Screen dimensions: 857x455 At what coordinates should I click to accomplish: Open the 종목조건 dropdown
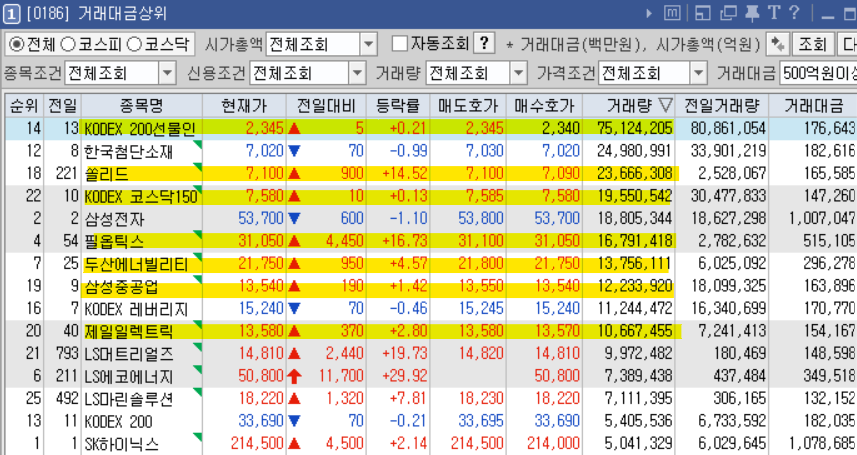(x=167, y=73)
